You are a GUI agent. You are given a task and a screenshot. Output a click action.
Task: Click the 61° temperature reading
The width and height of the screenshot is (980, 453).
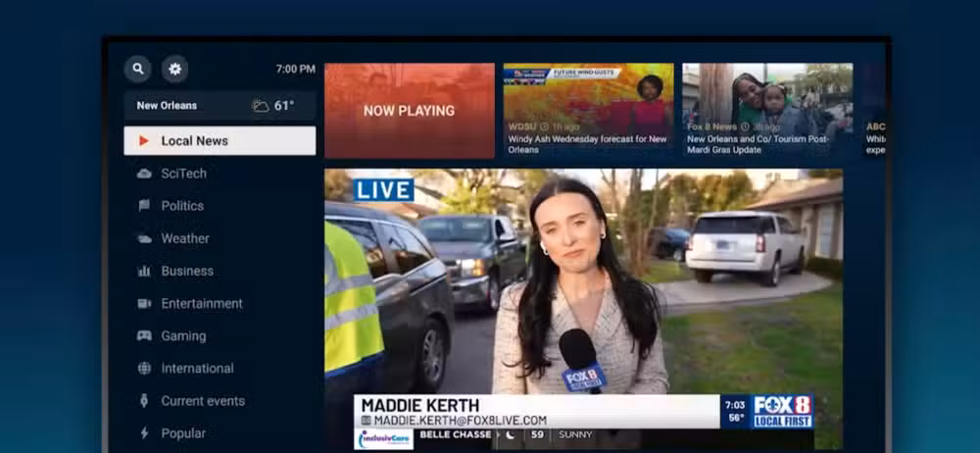(284, 106)
